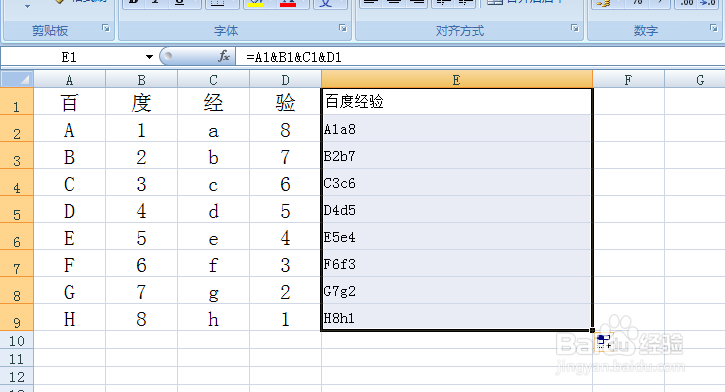
Task: Select row 1 header
Action: (x=17, y=101)
